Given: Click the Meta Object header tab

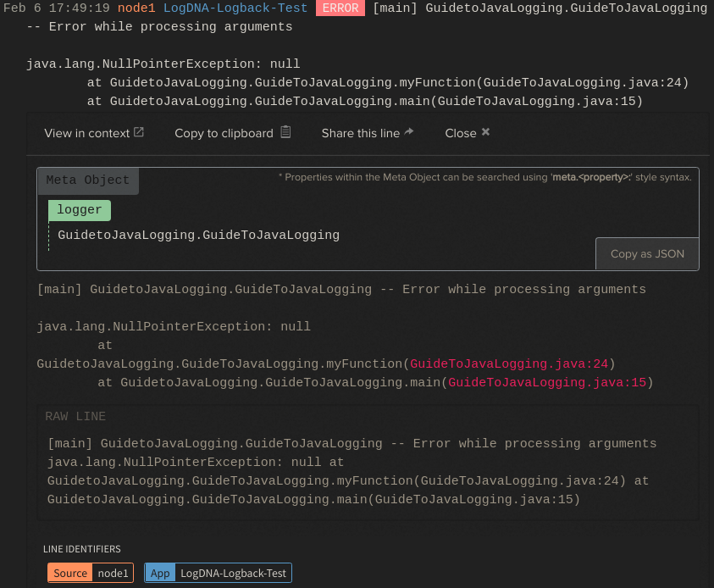Looking at the screenshot, I should [x=88, y=180].
